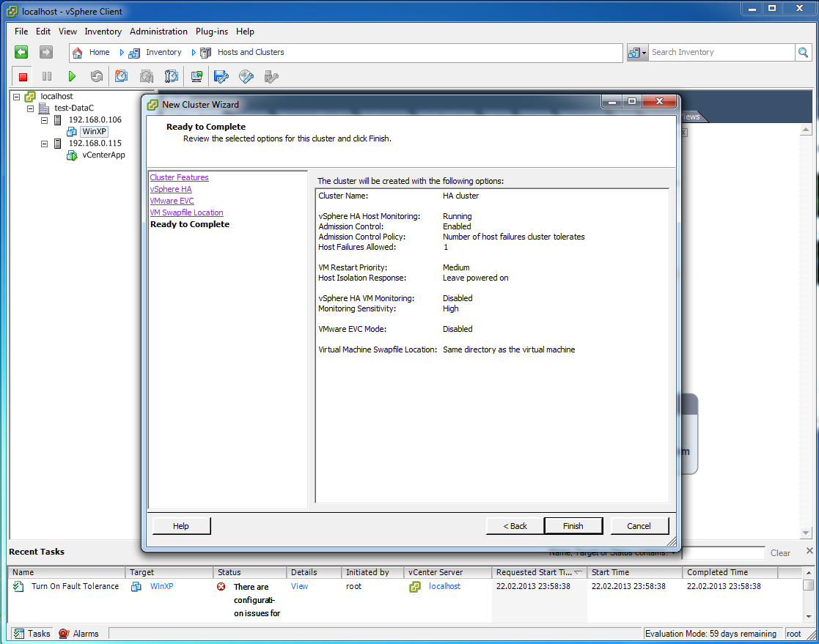Click the Recent Tasks scrollbar down arrow

point(809,616)
